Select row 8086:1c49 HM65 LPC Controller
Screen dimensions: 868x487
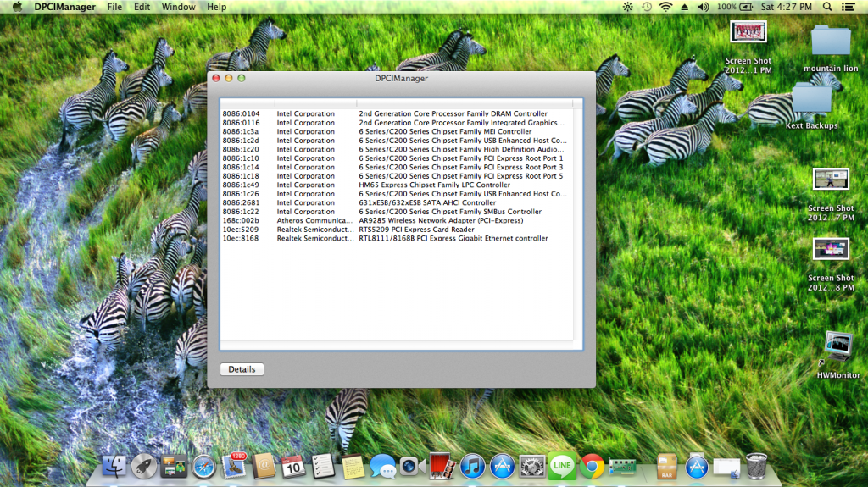[x=398, y=185]
